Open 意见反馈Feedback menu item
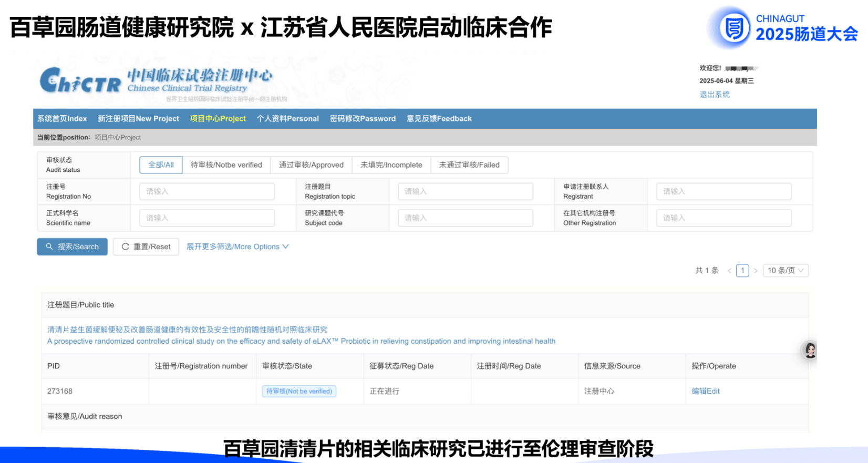 point(439,119)
